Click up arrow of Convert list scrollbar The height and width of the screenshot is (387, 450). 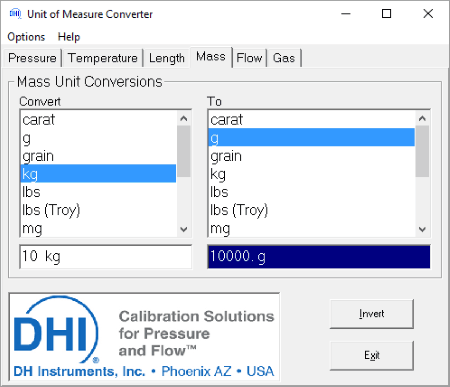[184, 118]
